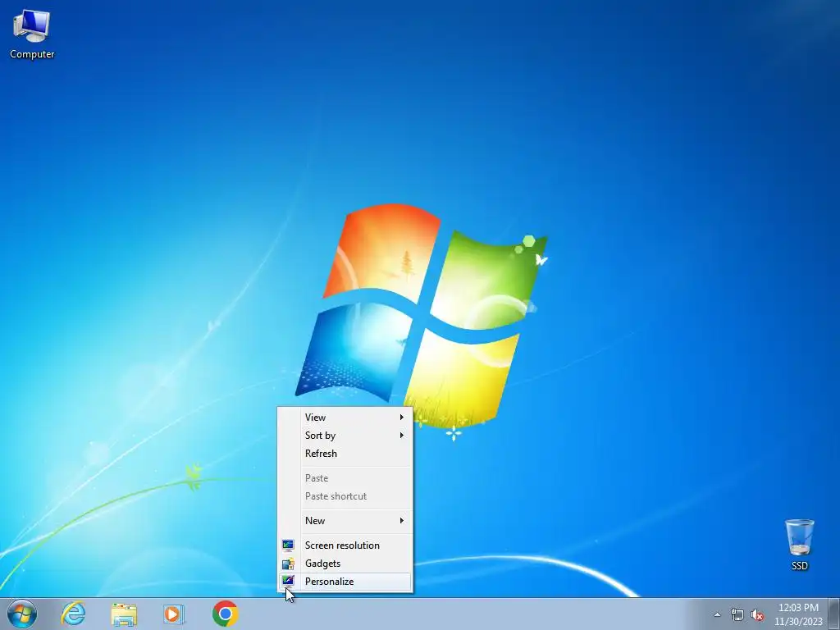The image size is (840, 630).
Task: Open the network status tray icon
Action: [737, 615]
